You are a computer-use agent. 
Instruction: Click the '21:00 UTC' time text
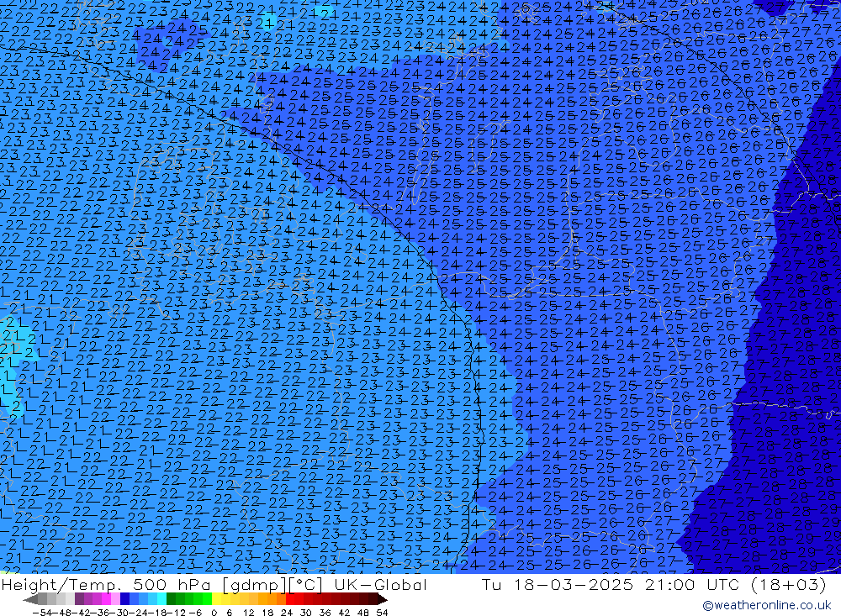point(692,584)
